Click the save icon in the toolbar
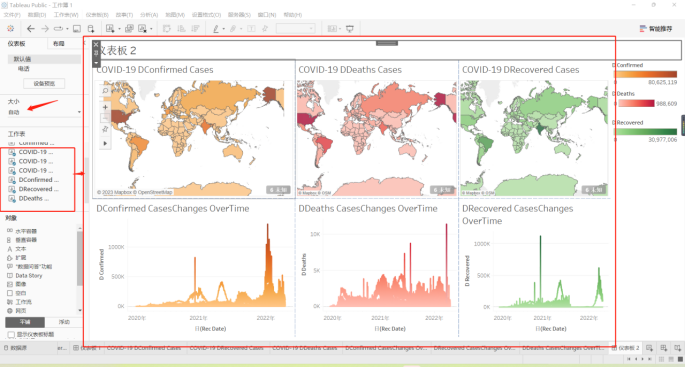The width and height of the screenshot is (686, 368). point(77,29)
